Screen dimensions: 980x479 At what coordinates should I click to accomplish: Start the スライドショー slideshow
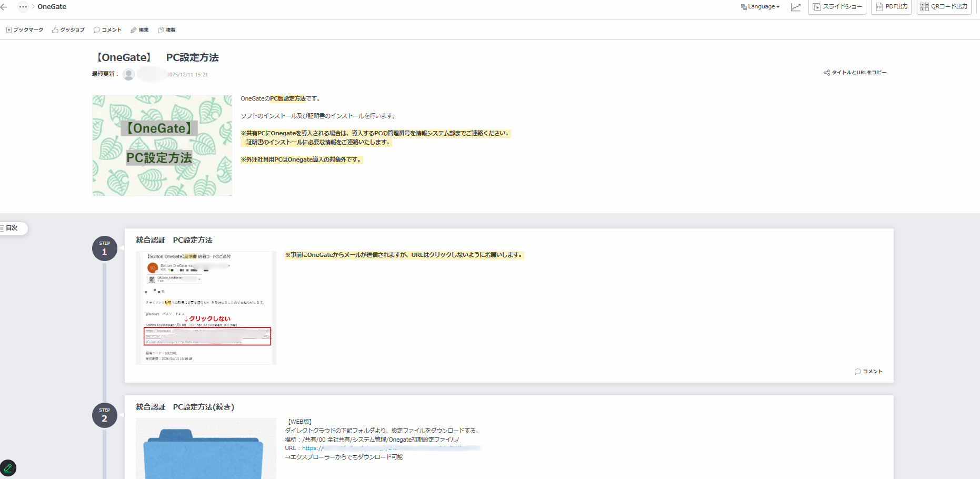coord(837,7)
